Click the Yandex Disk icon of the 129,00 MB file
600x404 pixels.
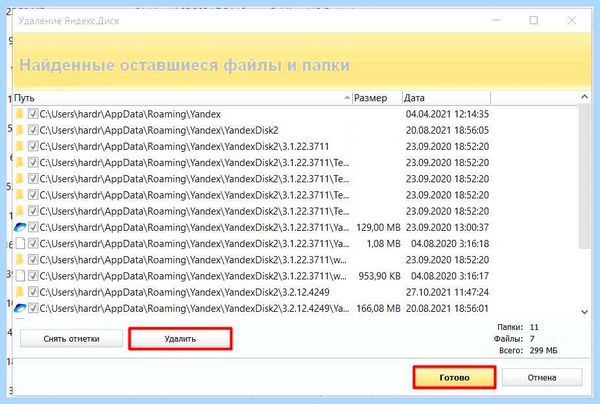[x=20, y=228]
